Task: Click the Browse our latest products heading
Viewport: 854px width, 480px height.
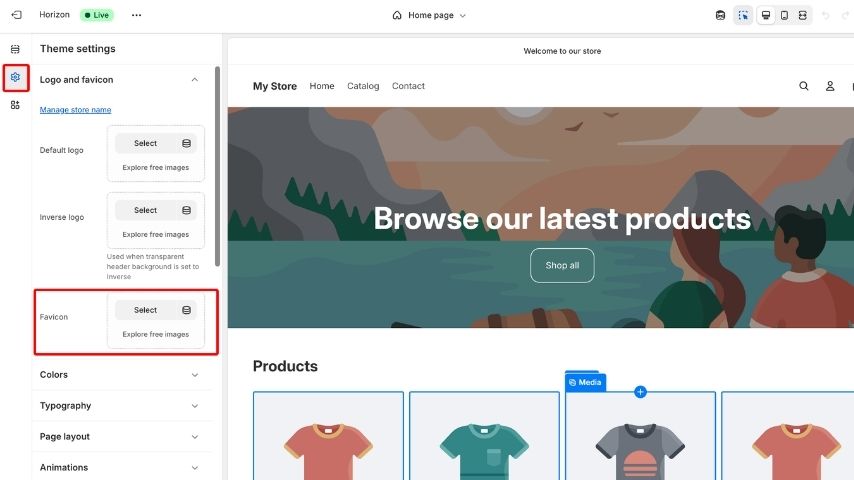Action: coord(562,218)
